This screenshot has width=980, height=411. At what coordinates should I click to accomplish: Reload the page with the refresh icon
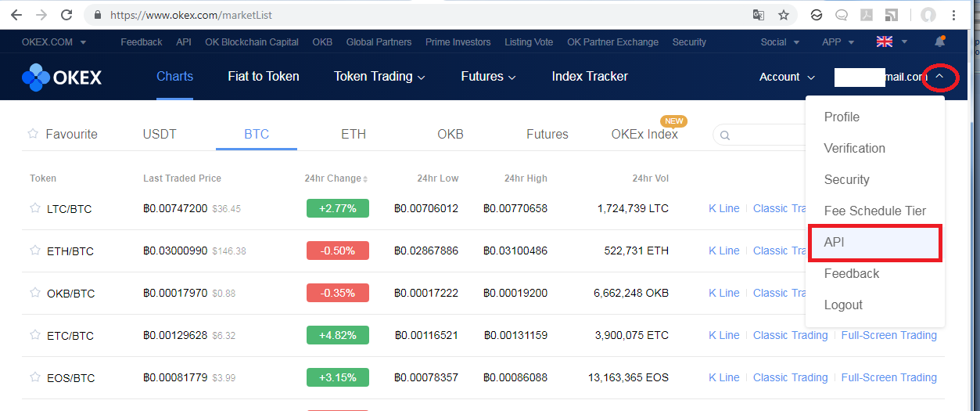(66, 15)
